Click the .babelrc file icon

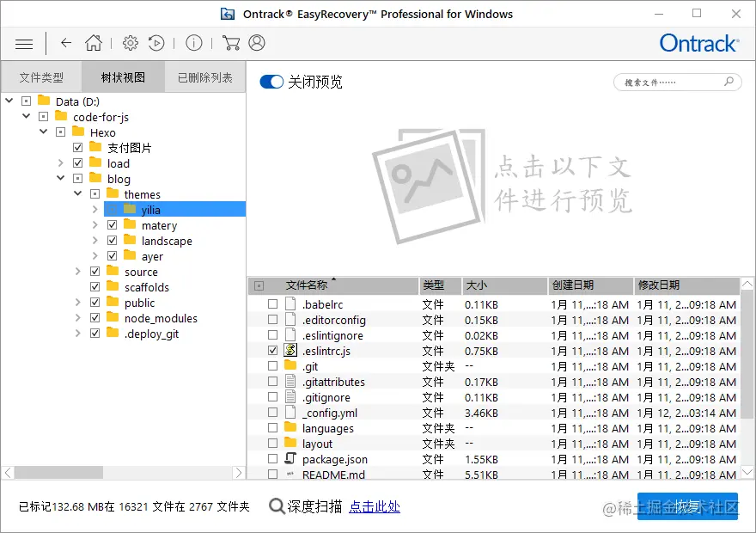click(290, 303)
